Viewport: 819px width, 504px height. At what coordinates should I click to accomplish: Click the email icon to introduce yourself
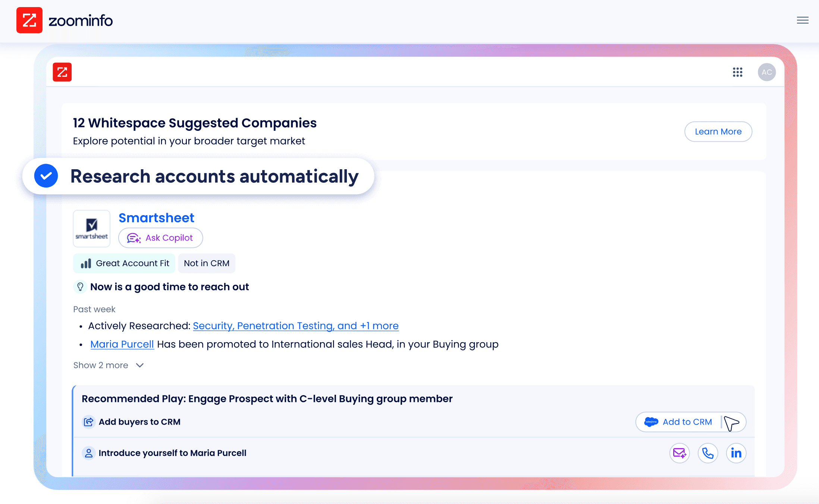click(680, 453)
